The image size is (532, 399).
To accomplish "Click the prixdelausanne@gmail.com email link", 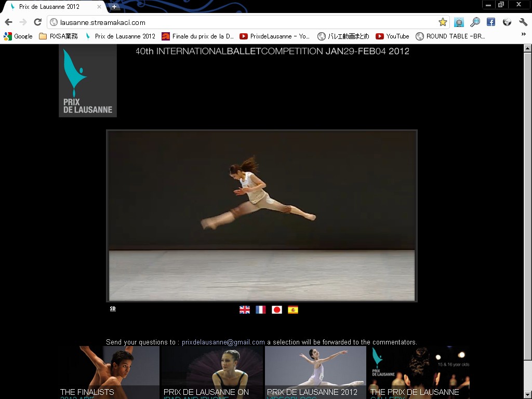I will tap(223, 342).
